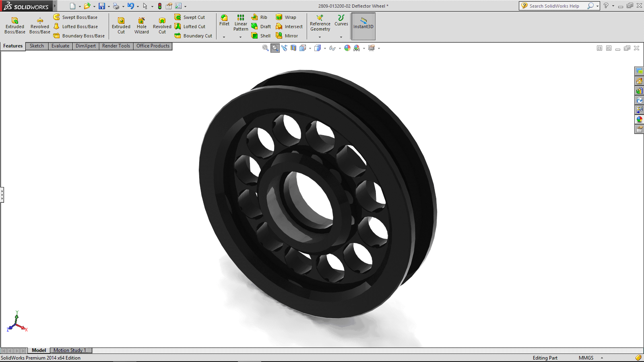
Task: Open the Render Tools tab
Action: [x=116, y=46]
